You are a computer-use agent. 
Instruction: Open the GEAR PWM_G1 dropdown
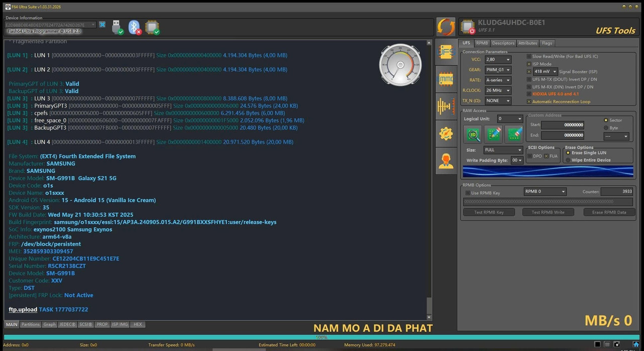pos(498,70)
